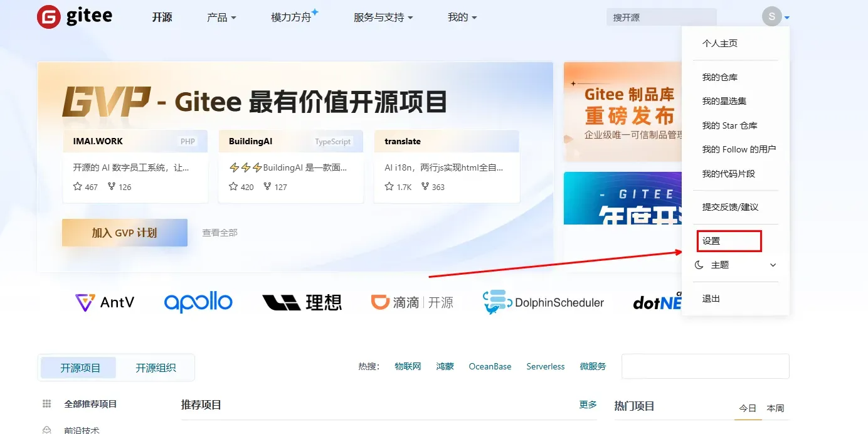Open the user avatar S menu

(771, 16)
